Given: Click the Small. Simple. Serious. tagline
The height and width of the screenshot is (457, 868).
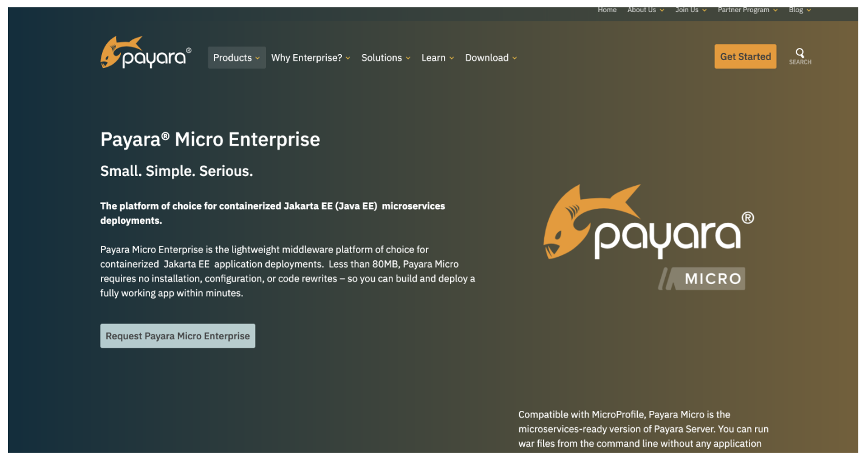Looking at the screenshot, I should [x=176, y=172].
